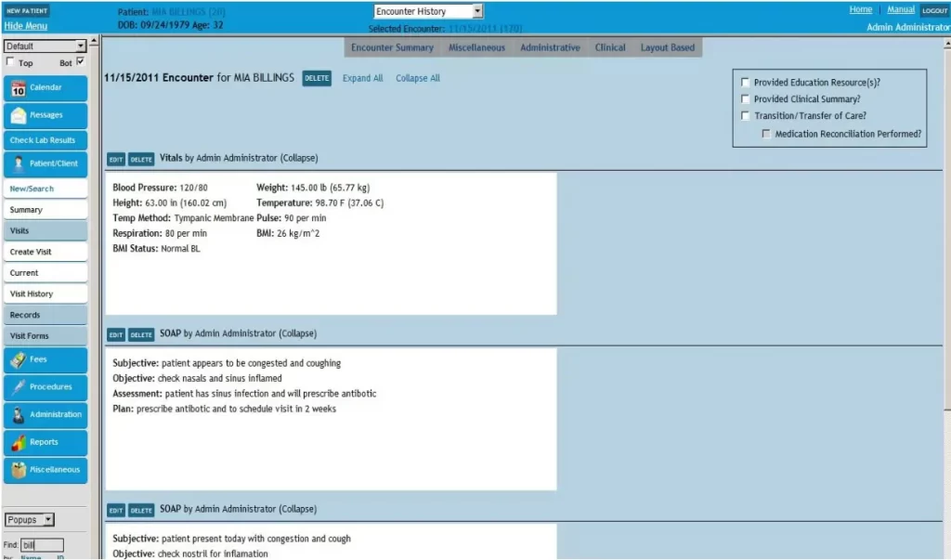Expand all encounter sections
This screenshot has height=560, width=951.
point(362,78)
